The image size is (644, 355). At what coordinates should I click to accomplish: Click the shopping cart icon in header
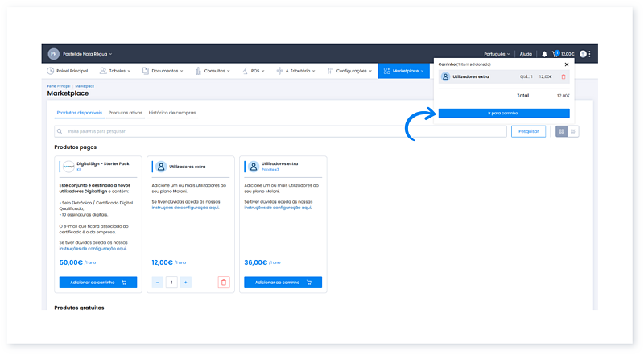point(555,54)
